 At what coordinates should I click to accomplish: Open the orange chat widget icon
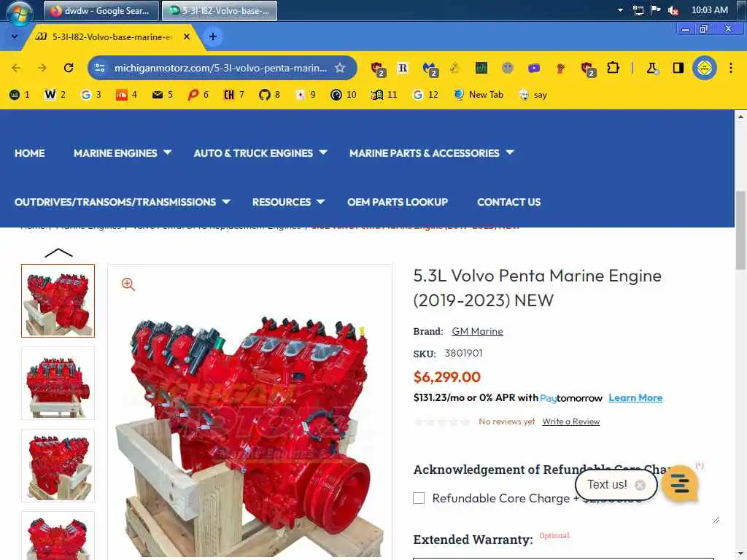click(680, 484)
